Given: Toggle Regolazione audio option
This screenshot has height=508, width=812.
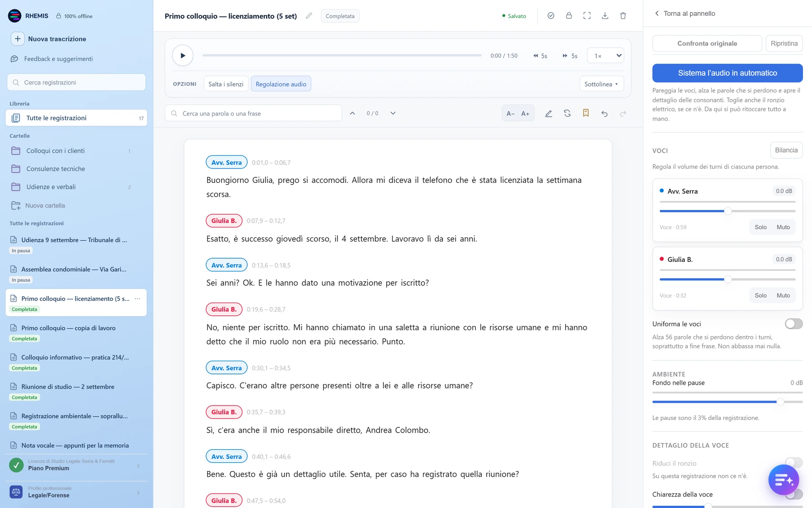Looking at the screenshot, I should point(281,84).
